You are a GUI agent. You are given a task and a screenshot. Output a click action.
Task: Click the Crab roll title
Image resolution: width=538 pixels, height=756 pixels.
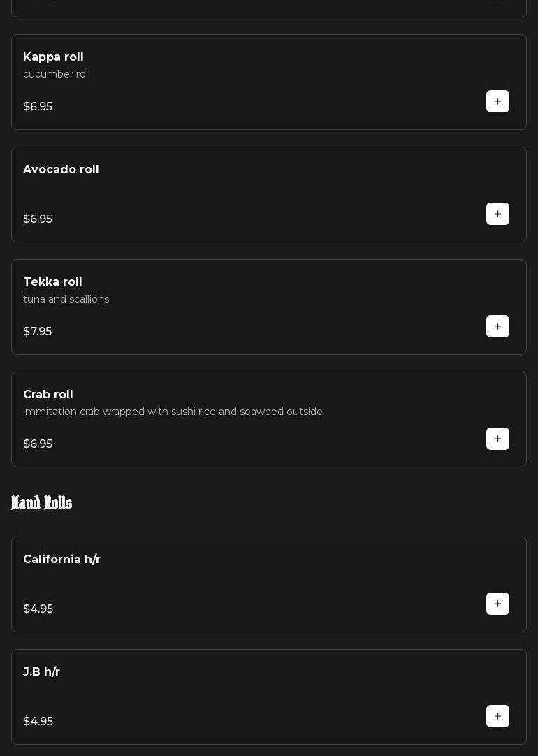[48, 395]
